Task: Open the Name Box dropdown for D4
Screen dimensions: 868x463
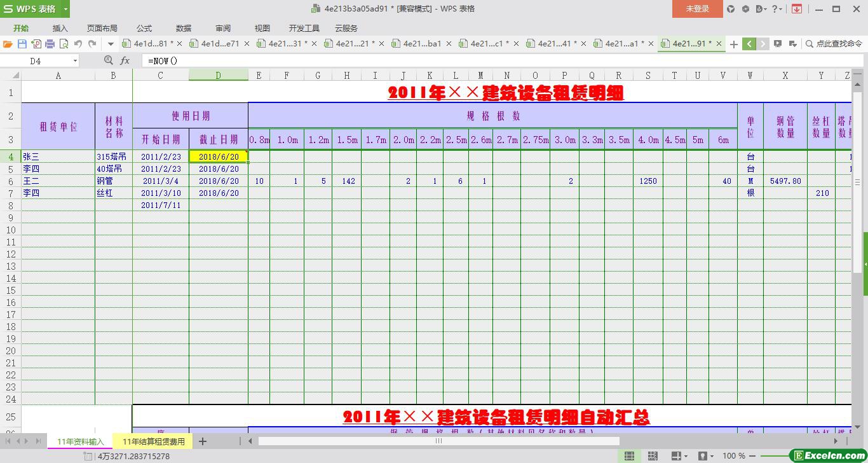Action: click(x=75, y=61)
